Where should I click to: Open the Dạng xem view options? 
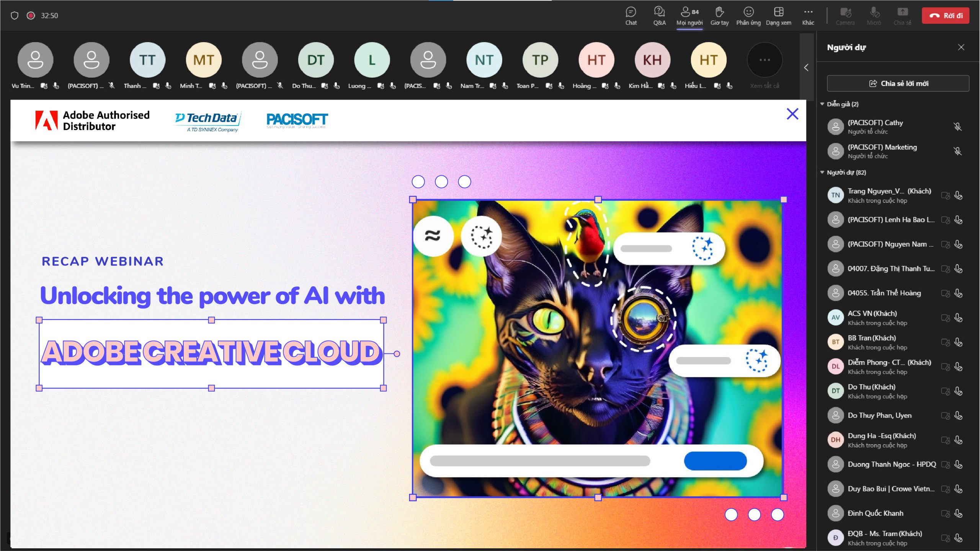point(778,16)
